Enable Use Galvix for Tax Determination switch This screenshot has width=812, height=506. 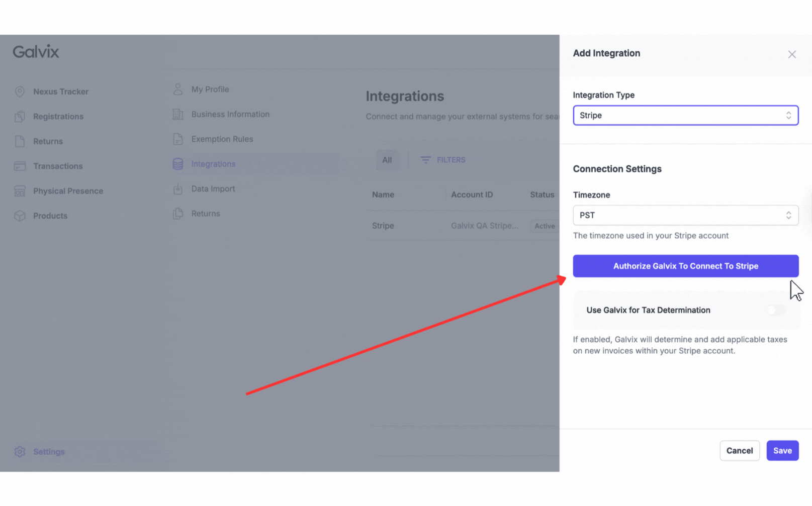775,310
